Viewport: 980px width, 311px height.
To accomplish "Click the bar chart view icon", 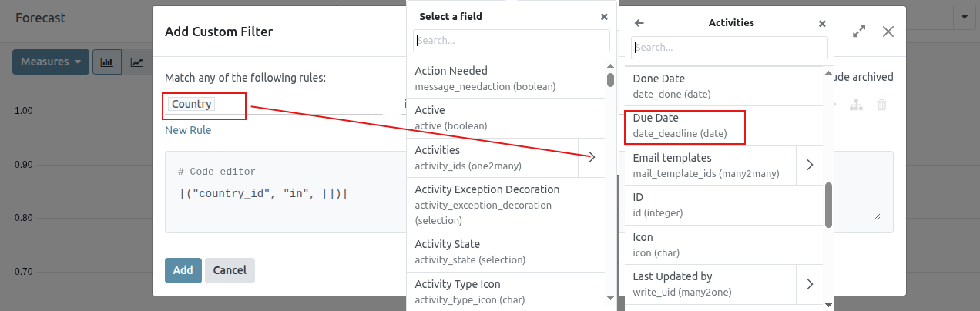I will point(106,62).
